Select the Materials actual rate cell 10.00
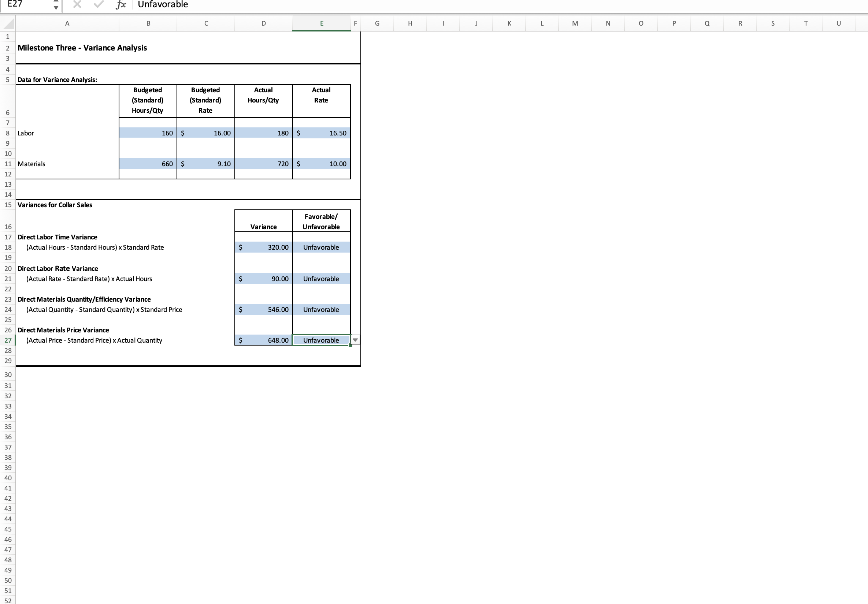 pyautogui.click(x=321, y=164)
